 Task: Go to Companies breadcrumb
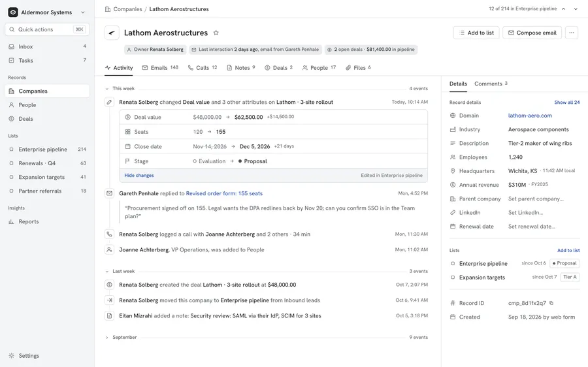(127, 9)
